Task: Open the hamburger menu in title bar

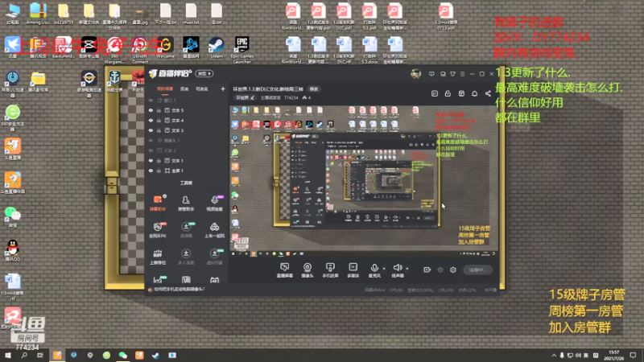Action: 462,74
